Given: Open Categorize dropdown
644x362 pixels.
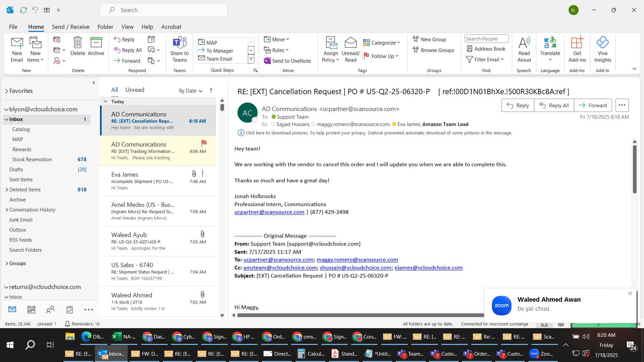Looking at the screenshot, I should [382, 43].
